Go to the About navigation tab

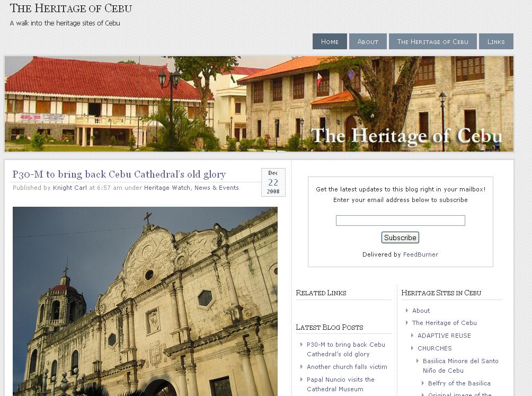click(368, 41)
